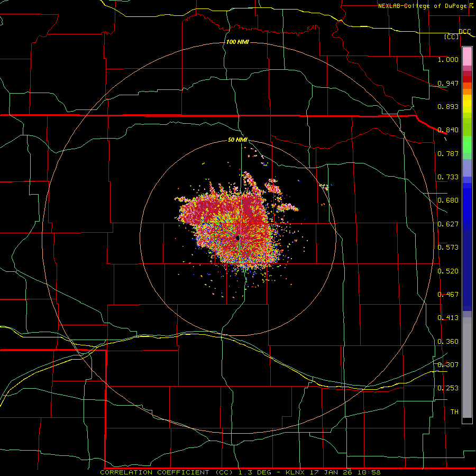Select the 0.627 scale value
This screenshot has width=476, height=476.
[448, 224]
